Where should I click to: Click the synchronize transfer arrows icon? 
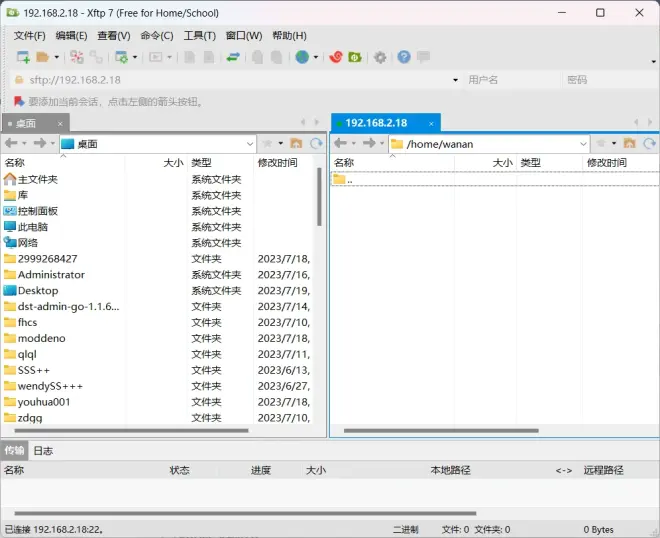[x=233, y=57]
